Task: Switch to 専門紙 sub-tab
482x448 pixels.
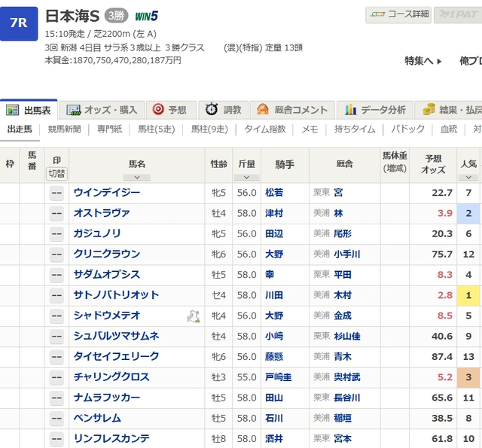Action: [x=109, y=129]
